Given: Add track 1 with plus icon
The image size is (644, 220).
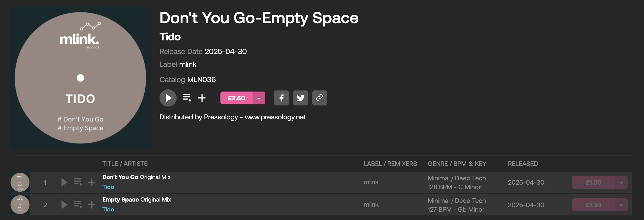Looking at the screenshot, I should click(x=92, y=182).
